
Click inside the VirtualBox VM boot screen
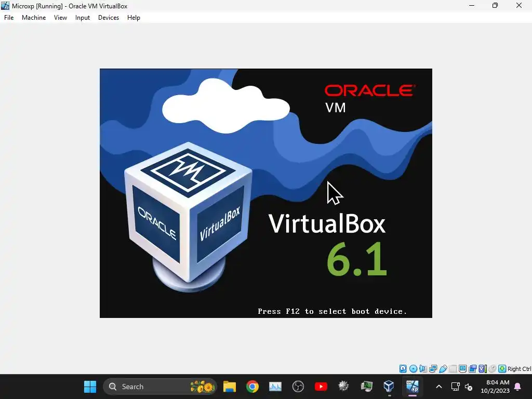[x=265, y=193]
